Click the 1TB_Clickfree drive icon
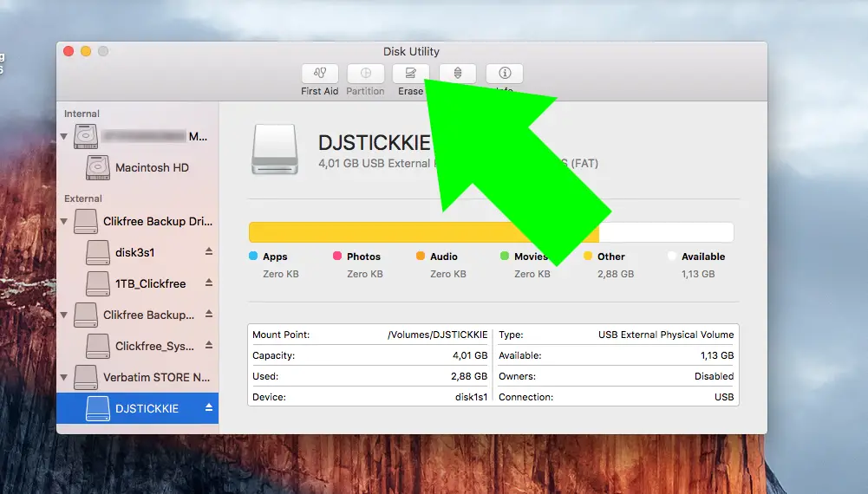Viewport: 868px width, 494px height. [x=98, y=283]
